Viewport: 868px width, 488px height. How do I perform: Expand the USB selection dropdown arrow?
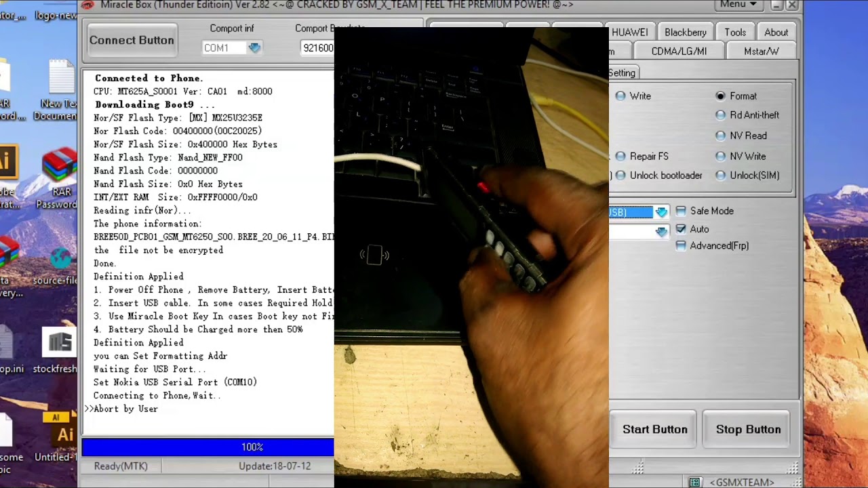click(x=661, y=212)
